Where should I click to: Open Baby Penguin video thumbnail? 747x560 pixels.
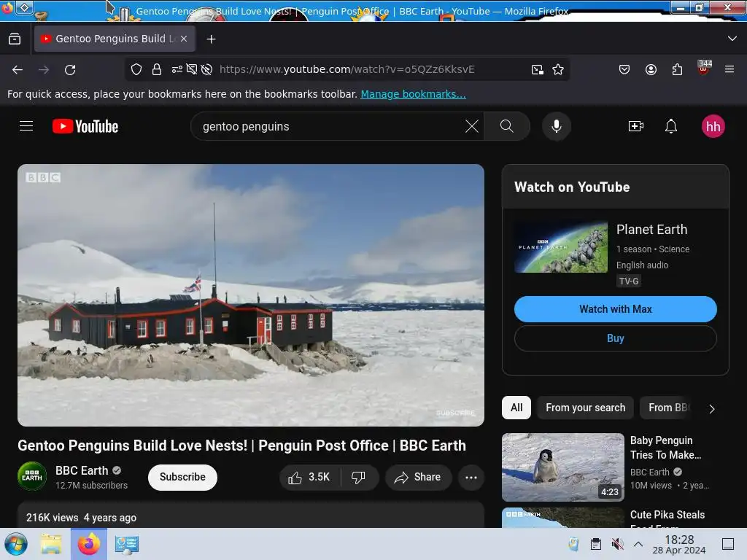pyautogui.click(x=562, y=467)
